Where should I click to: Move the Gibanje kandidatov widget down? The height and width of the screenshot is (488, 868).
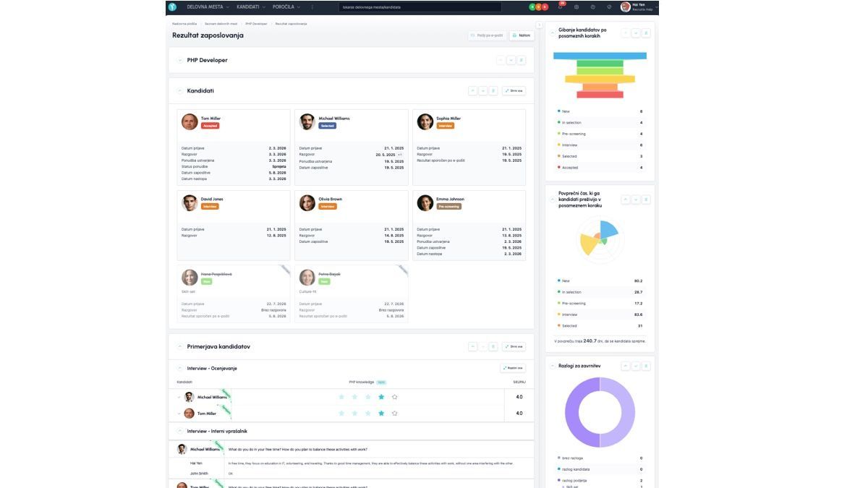[636, 33]
